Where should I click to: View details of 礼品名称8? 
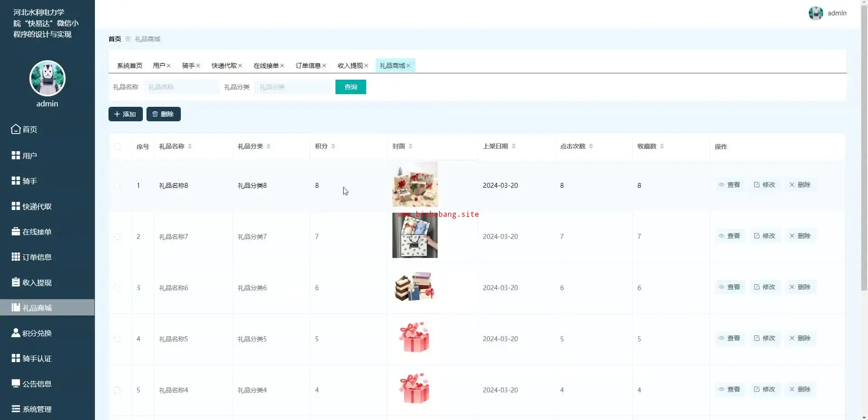729,185
